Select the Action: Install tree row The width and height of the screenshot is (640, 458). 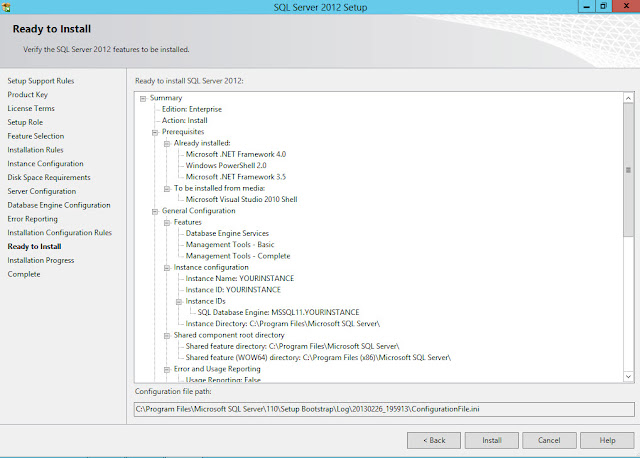click(184, 120)
